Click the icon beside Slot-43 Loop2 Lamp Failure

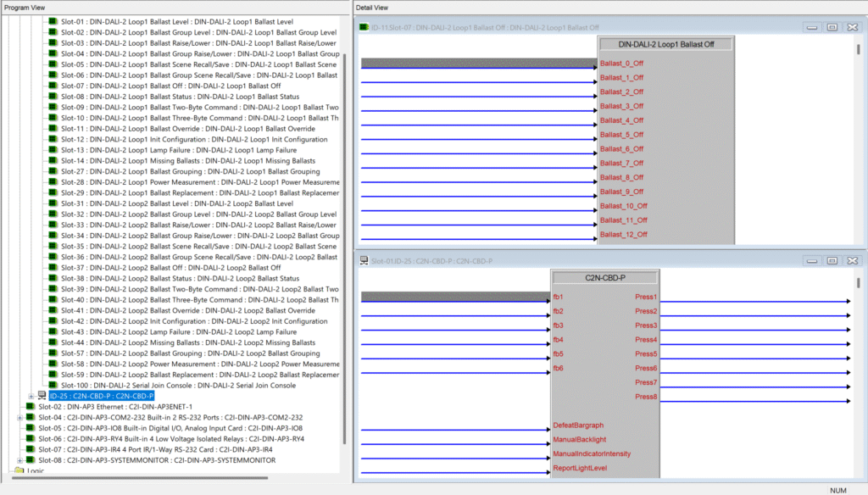pos(53,331)
